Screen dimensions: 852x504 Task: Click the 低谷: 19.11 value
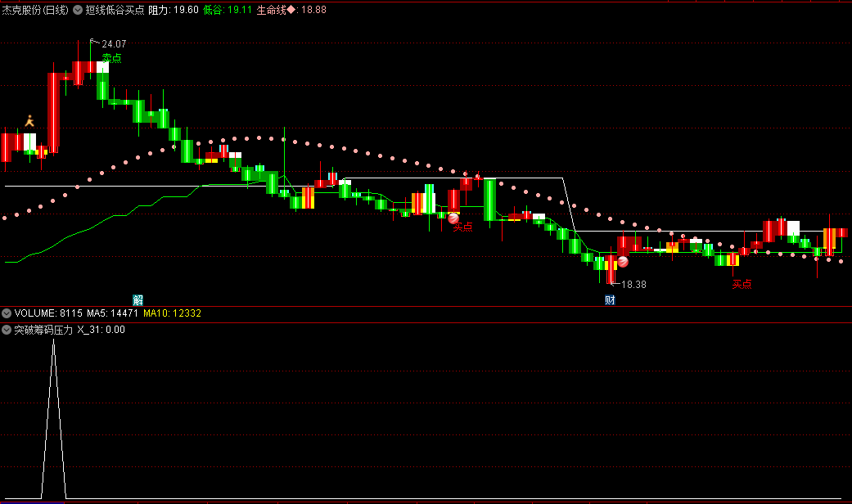228,10
